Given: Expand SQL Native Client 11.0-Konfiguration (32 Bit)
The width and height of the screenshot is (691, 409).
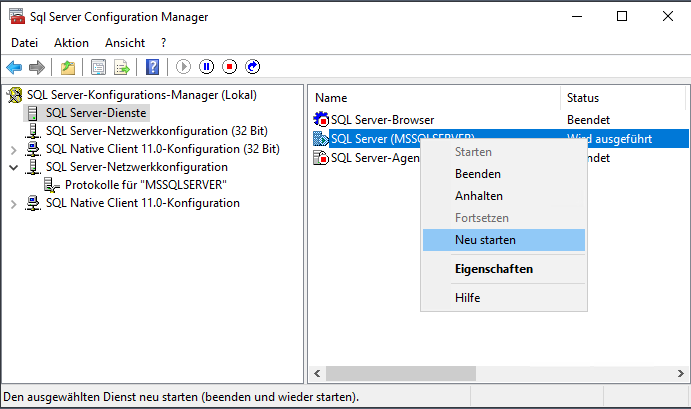Looking at the screenshot, I should coord(13,149).
